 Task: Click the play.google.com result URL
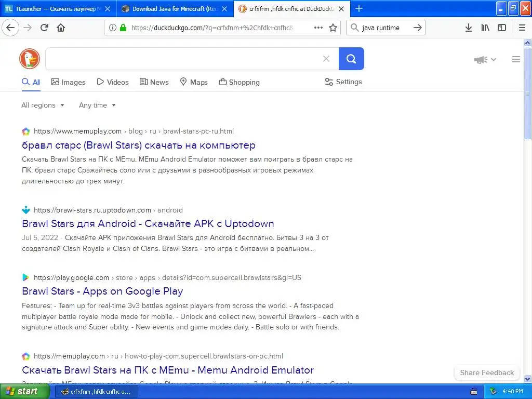pos(168,277)
